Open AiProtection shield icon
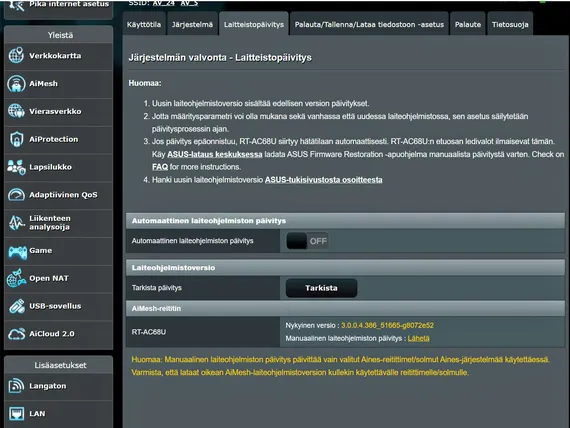The image size is (570, 428). coord(16,139)
